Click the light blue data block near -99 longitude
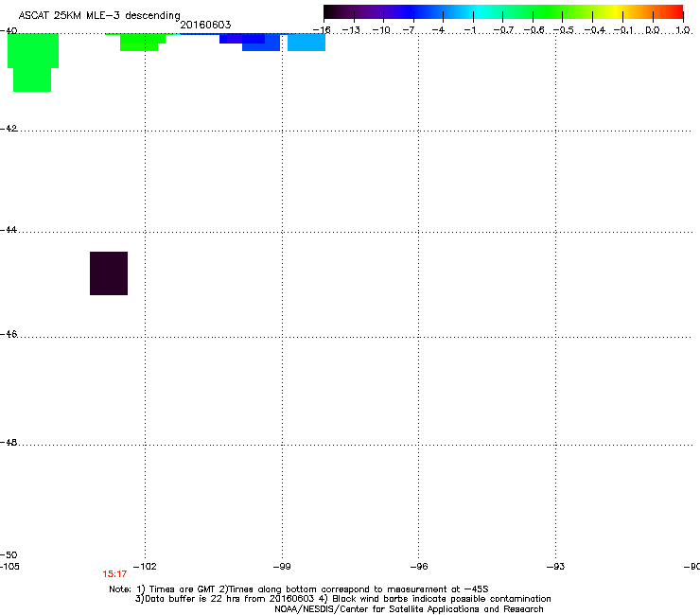700x615 pixels. tap(306, 43)
